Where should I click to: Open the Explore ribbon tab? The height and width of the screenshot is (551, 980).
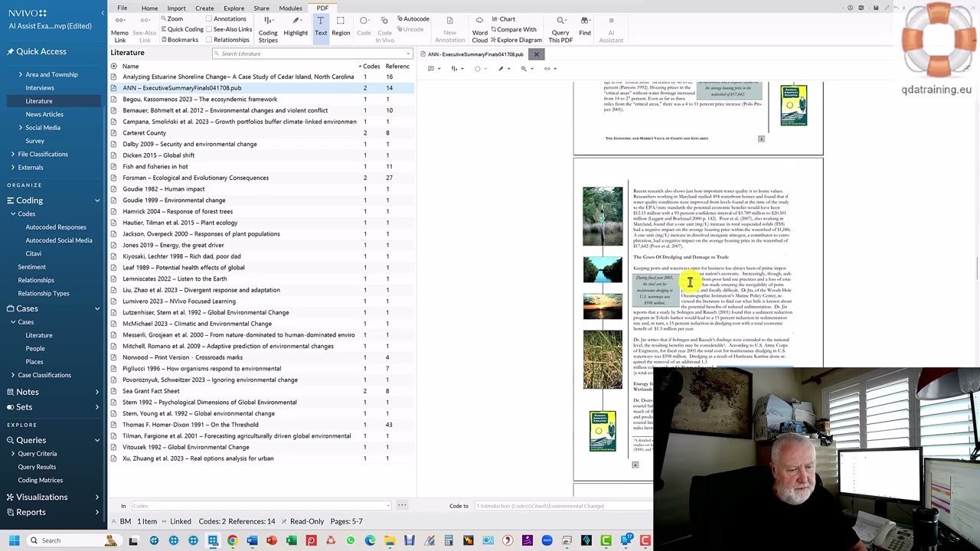click(234, 8)
